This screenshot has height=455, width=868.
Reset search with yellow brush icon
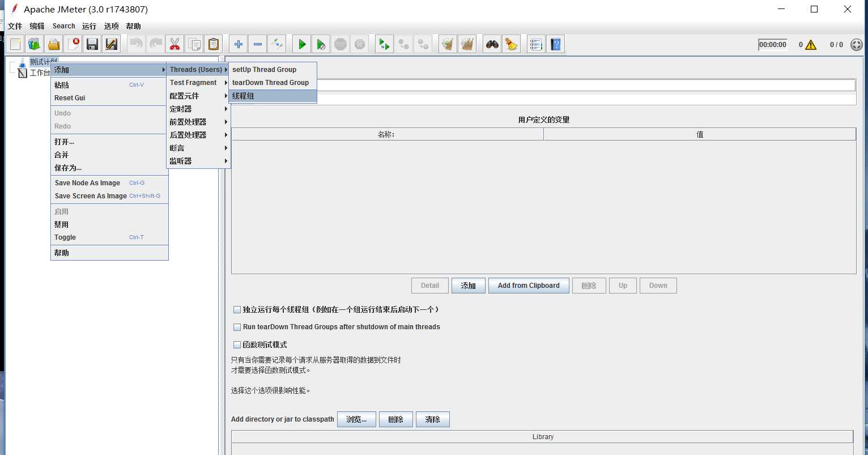pyautogui.click(x=512, y=44)
